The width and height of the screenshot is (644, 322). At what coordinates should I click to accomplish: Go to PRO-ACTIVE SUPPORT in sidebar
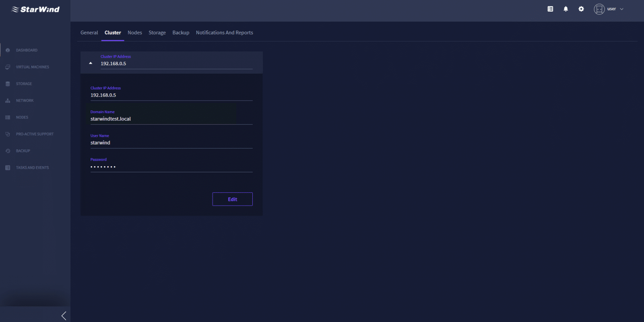(35, 134)
